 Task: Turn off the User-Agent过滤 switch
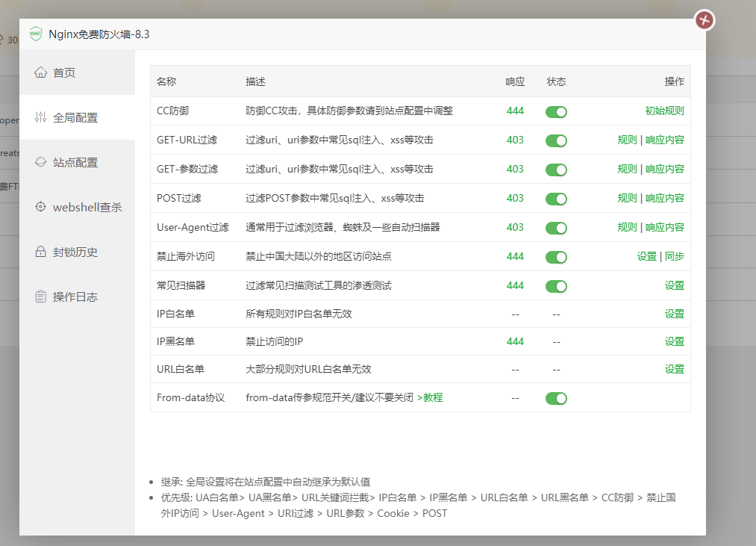point(556,227)
